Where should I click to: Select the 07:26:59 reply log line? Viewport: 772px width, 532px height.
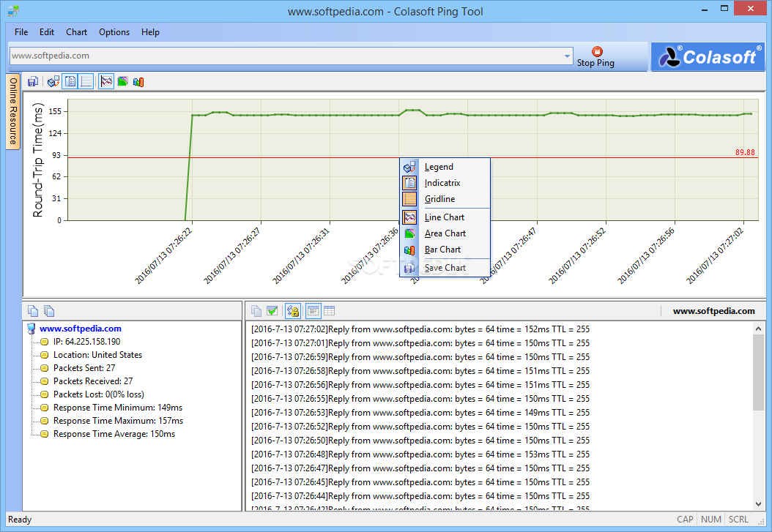420,357
